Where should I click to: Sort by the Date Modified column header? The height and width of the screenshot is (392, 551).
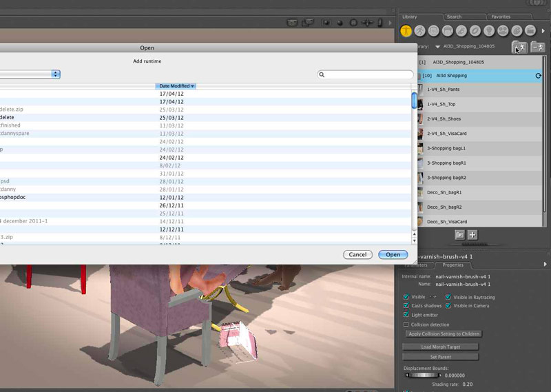[176, 86]
